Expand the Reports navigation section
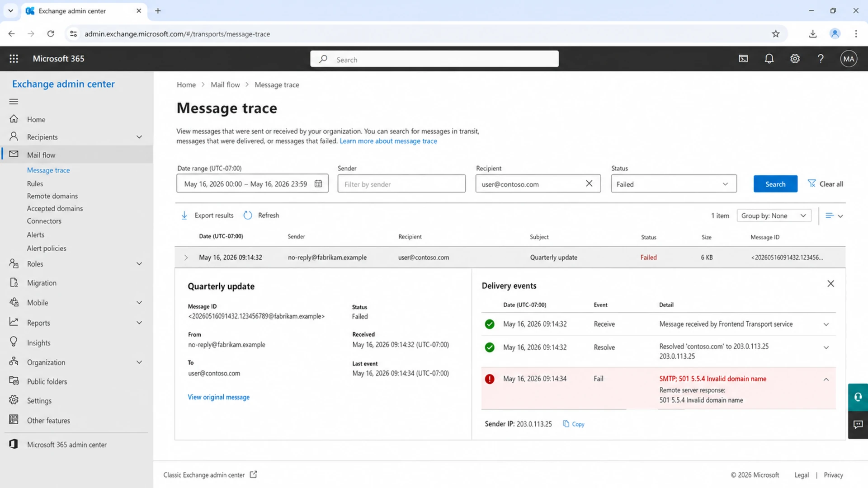This screenshot has width=868, height=488. pos(139,323)
